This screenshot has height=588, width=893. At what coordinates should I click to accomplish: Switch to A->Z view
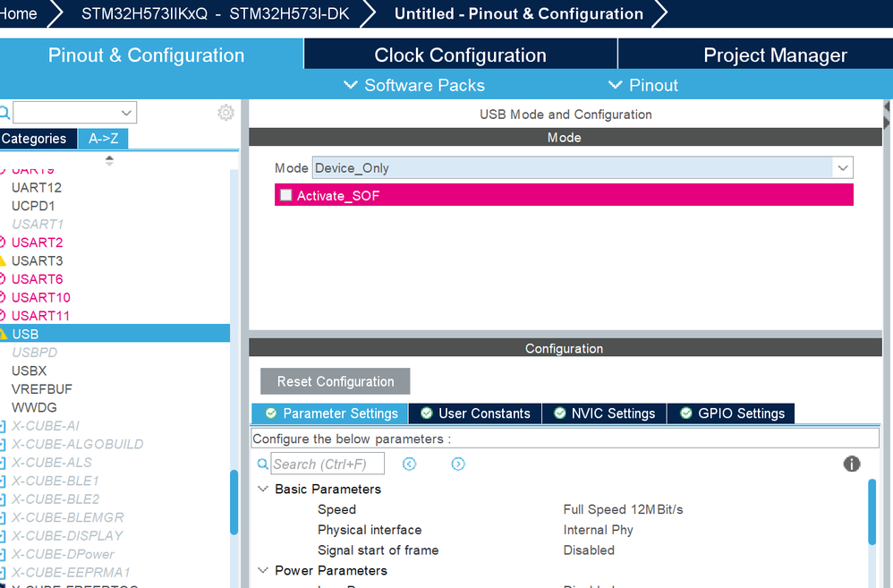[103, 139]
